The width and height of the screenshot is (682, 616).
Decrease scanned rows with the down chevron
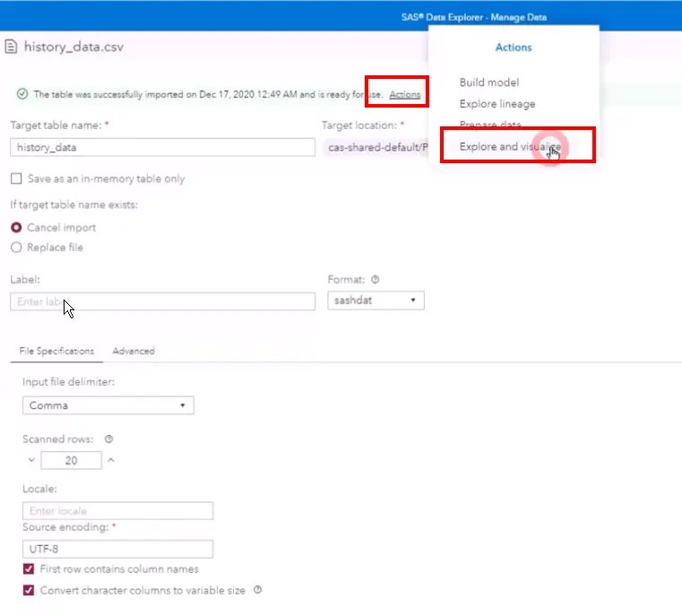click(31, 460)
